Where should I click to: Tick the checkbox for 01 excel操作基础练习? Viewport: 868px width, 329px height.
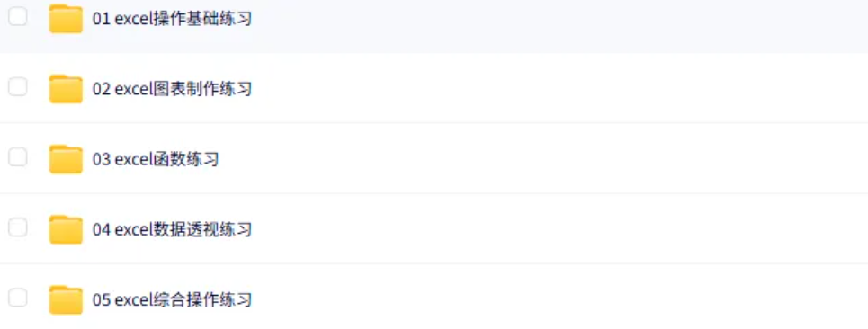click(18, 16)
